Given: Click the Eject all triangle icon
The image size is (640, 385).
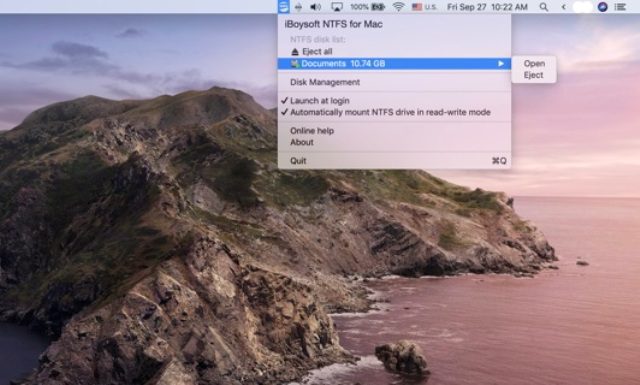Looking at the screenshot, I should coord(295,52).
